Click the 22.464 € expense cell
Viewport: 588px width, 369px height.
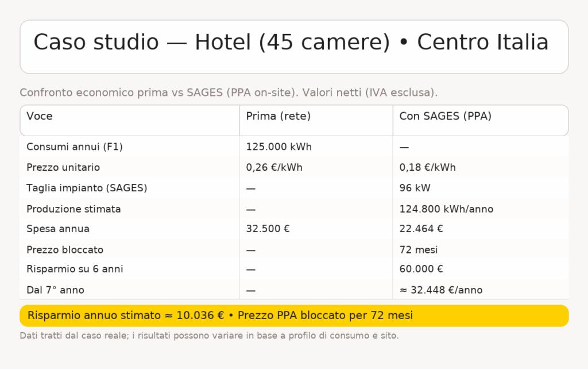(x=421, y=229)
